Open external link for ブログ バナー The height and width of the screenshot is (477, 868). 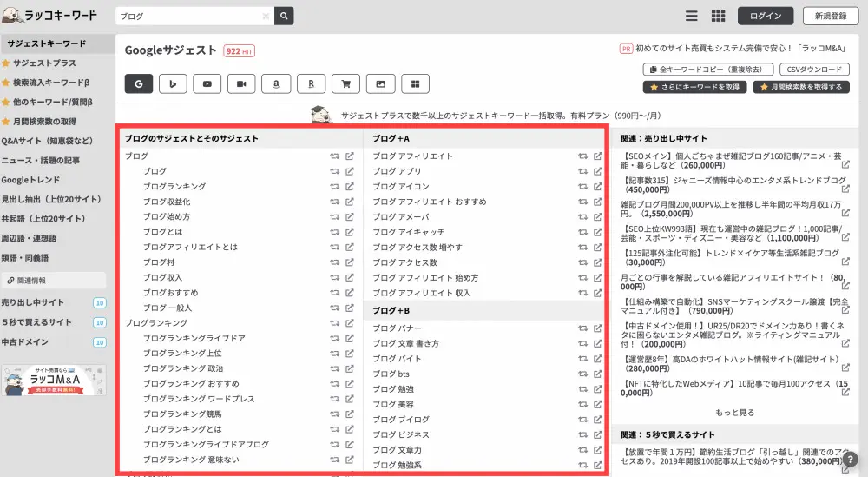click(x=598, y=328)
